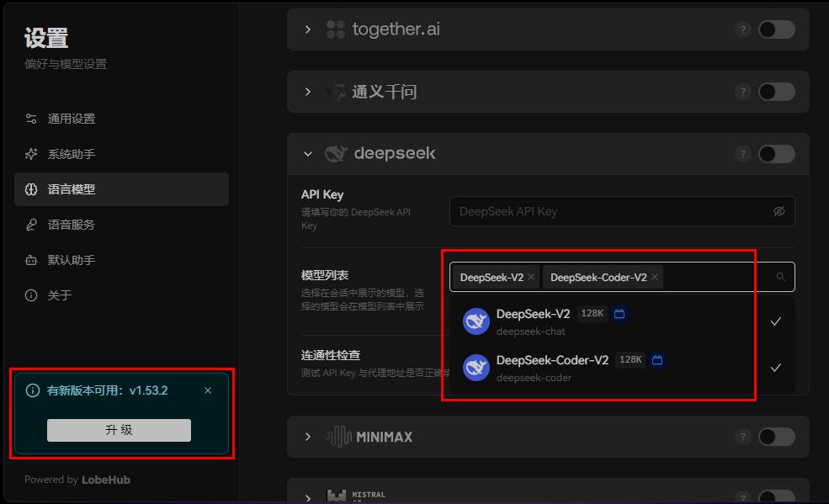Click the DeepSeek-V2 128K token badge
Screen dimensions: 829x504
point(593,314)
